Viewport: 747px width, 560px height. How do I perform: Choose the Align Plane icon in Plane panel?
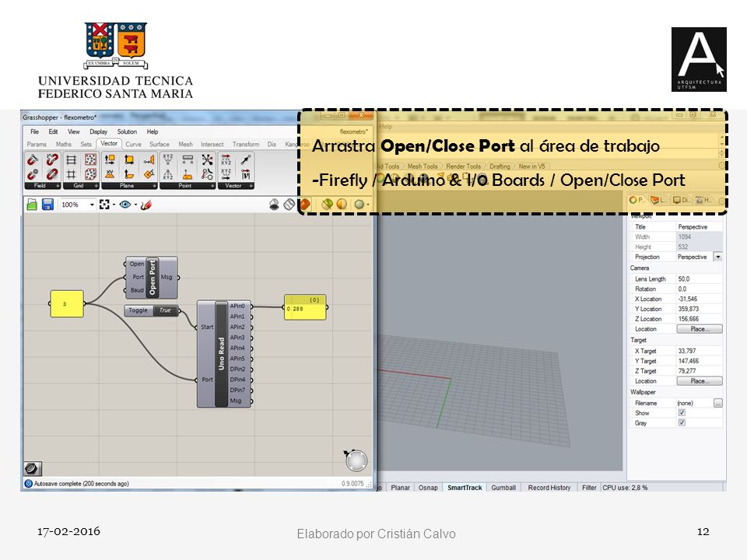149,159
